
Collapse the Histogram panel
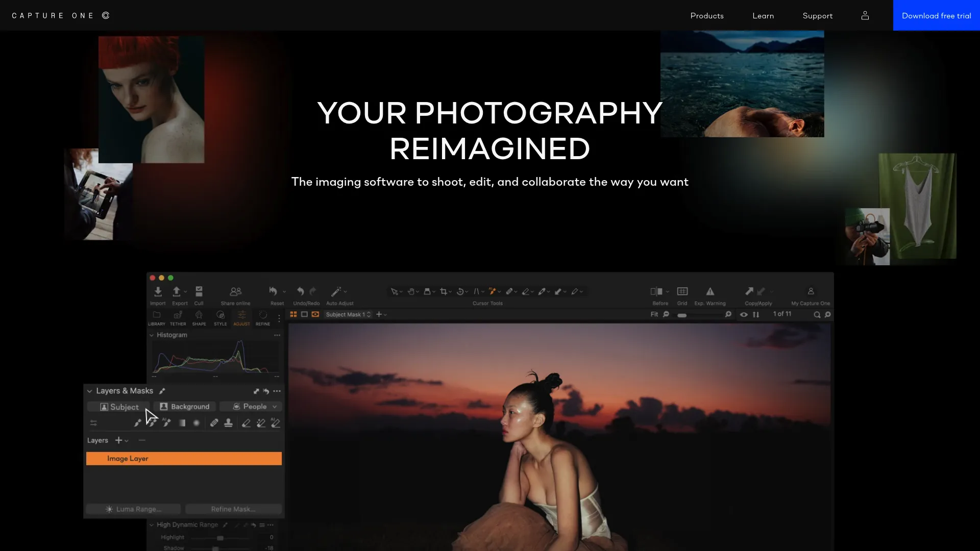pos(152,335)
